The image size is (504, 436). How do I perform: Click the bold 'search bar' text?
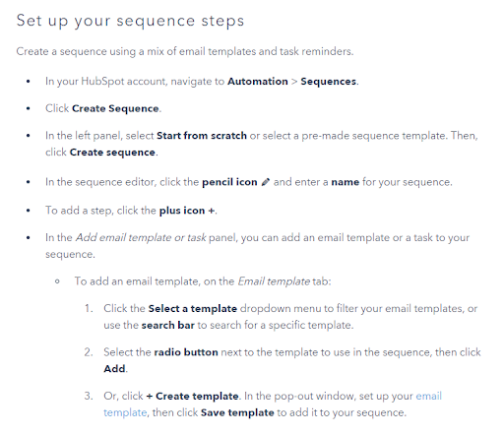[168, 325]
